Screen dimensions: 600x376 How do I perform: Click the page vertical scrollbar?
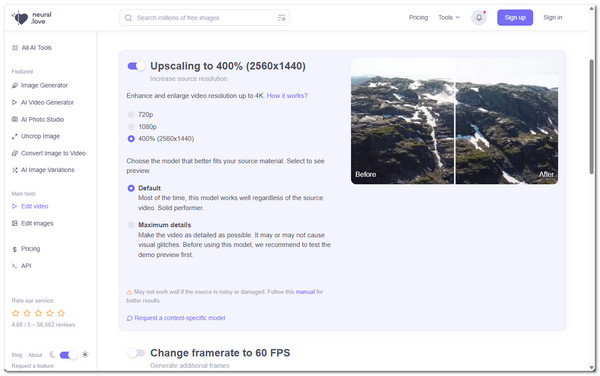(x=592, y=117)
